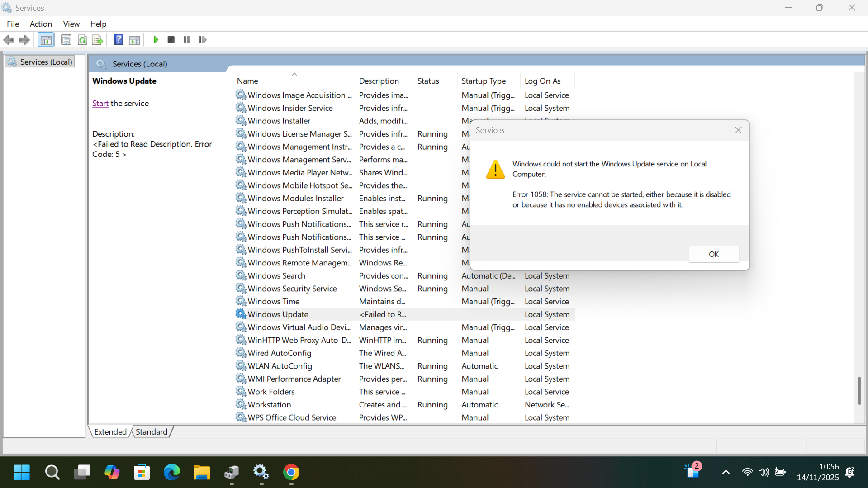
Task: Open the Action menu
Action: (41, 24)
